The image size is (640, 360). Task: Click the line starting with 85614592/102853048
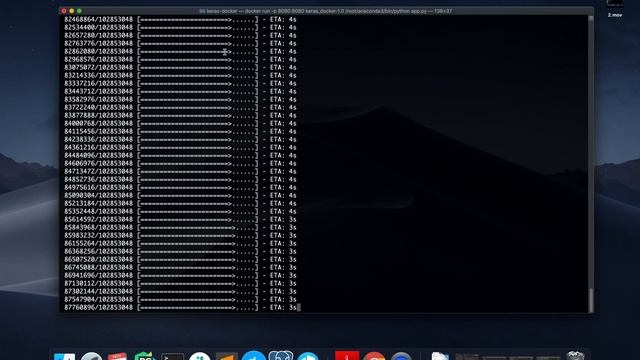(180, 219)
